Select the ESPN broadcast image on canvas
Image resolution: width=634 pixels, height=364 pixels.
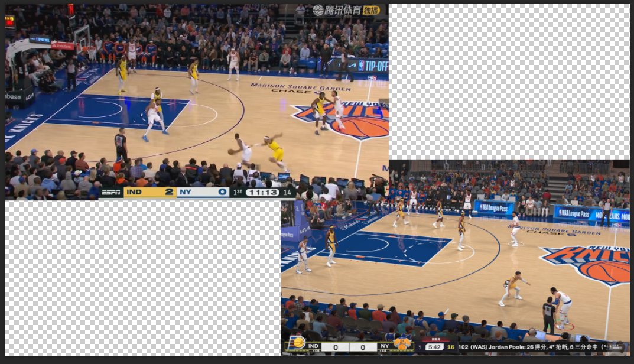[x=197, y=101]
